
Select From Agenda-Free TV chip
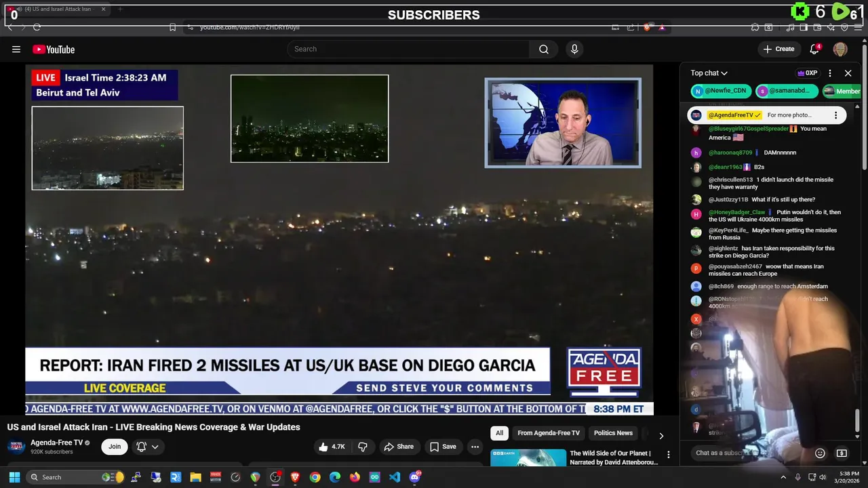[x=549, y=433]
